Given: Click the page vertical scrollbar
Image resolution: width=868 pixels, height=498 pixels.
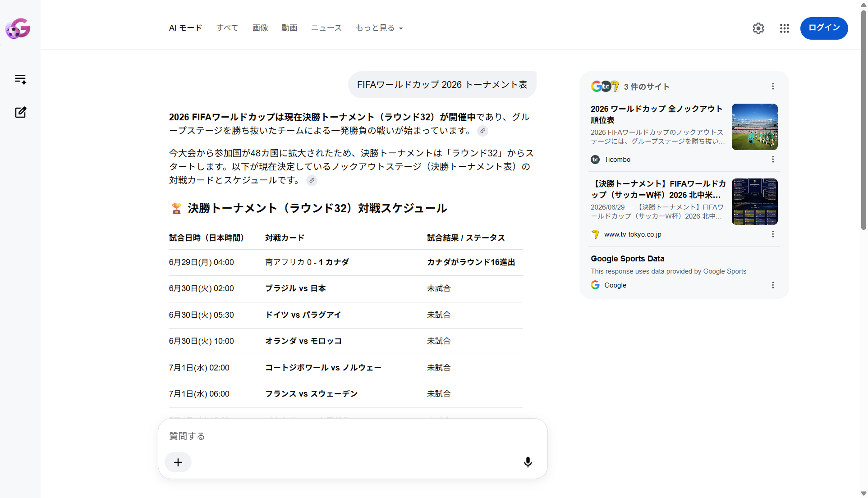Looking at the screenshot, I should pyautogui.click(x=863, y=119).
